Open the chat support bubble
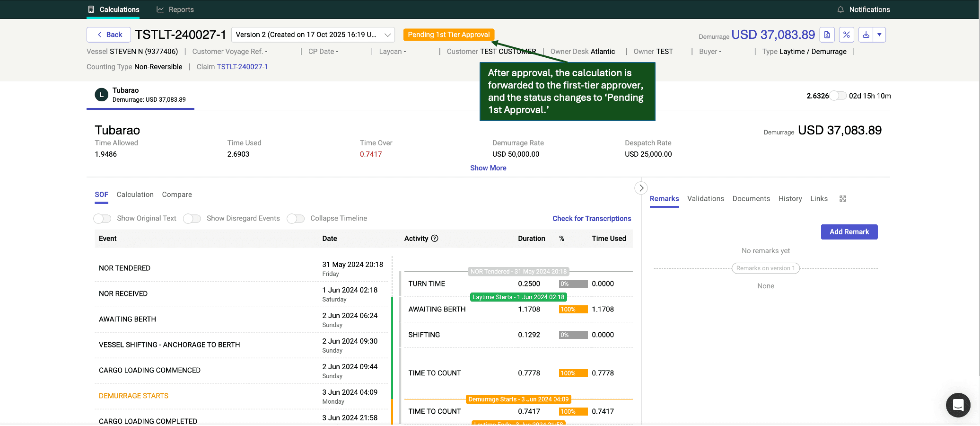This screenshot has height=426, width=980. (x=958, y=405)
